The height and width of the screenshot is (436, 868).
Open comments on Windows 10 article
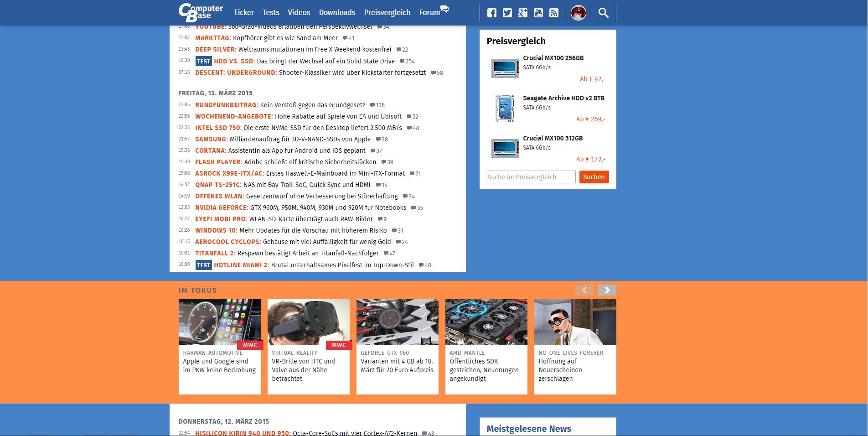(398, 230)
